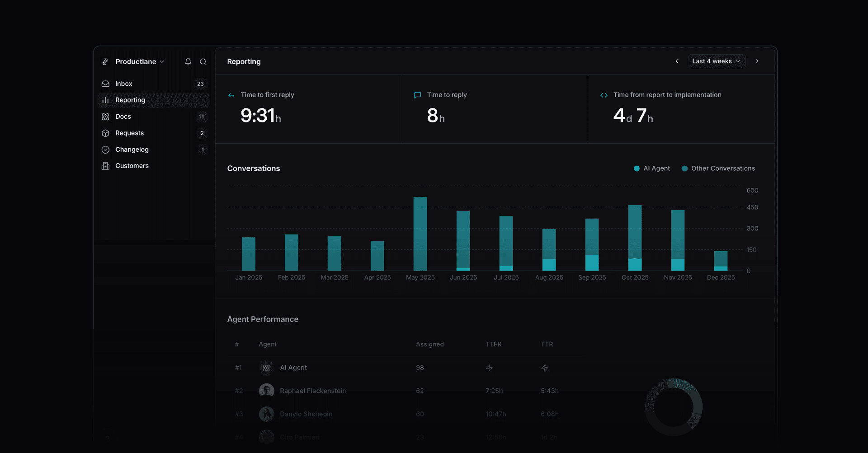Click the search magnifier icon
This screenshot has width=868, height=453.
pyautogui.click(x=203, y=61)
